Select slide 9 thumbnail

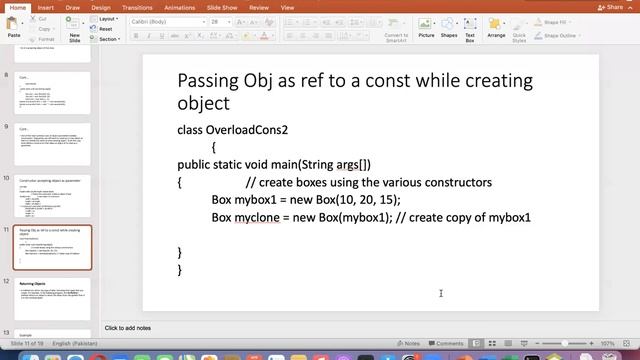[x=52, y=144]
